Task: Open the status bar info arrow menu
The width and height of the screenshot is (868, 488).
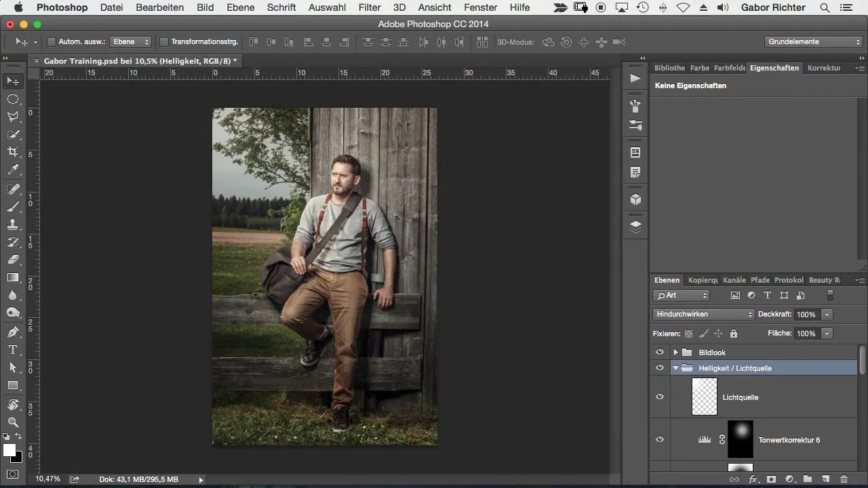Action: pyautogui.click(x=201, y=479)
